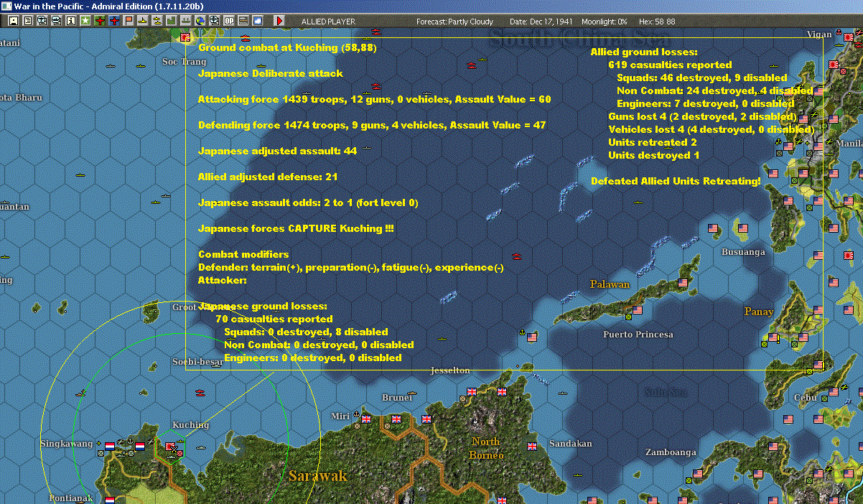Screen dimensions: 863x504
Task: Click the red ship near Soebi-besar
Action: tap(200, 393)
